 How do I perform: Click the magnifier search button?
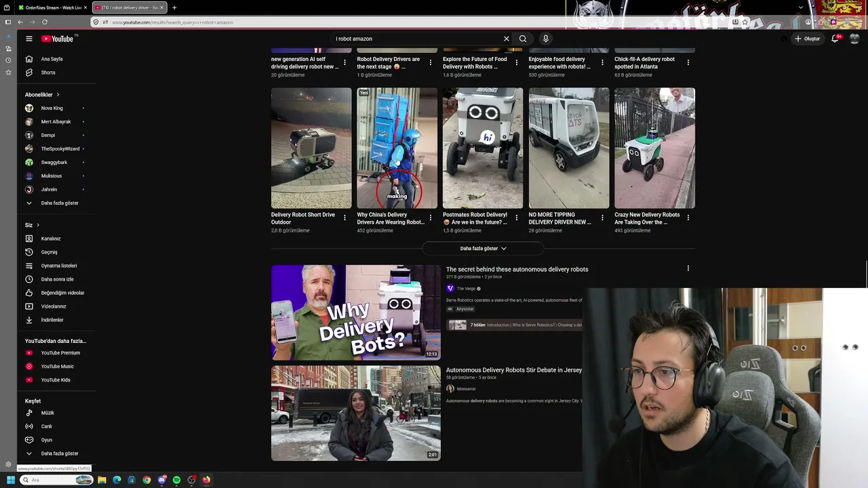523,39
